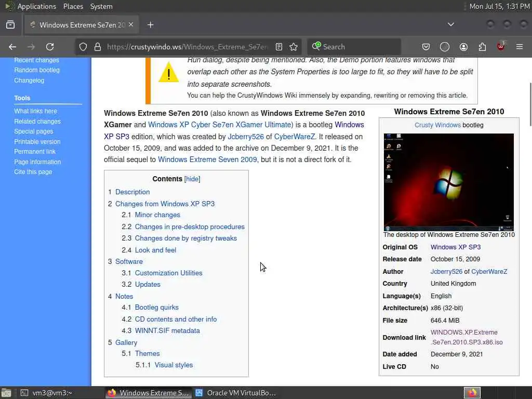The width and height of the screenshot is (532, 399).
Task: Click the Firefox icon in the bottom panel tray
Action: coord(472,393)
